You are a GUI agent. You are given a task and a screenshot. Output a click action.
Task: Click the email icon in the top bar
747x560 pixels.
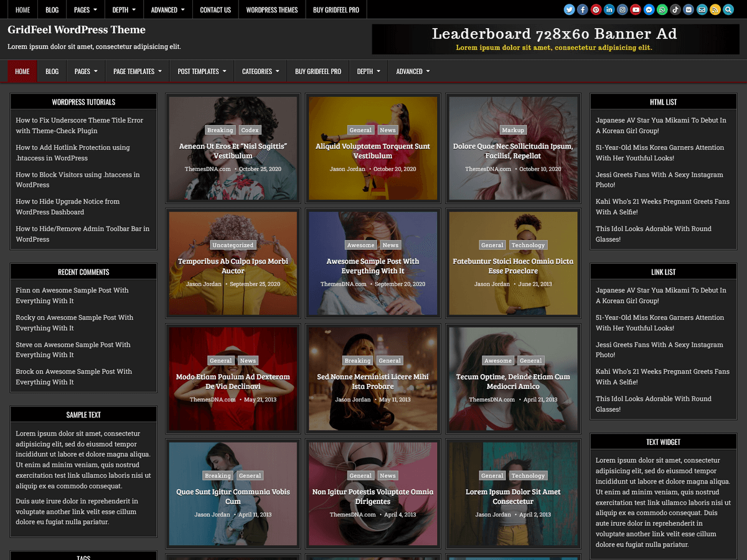(x=702, y=10)
